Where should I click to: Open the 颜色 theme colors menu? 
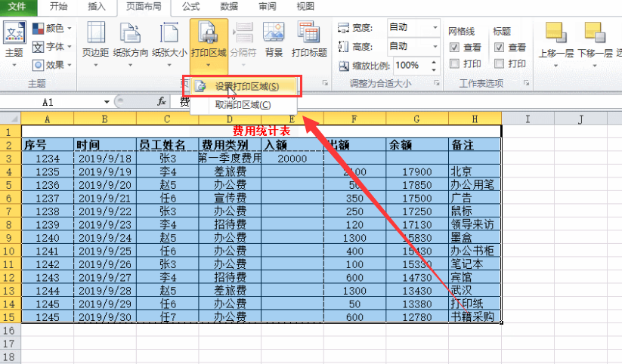(x=51, y=28)
